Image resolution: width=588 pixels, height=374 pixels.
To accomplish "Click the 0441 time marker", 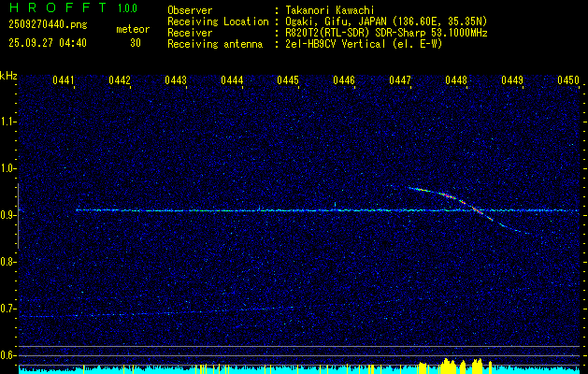I will pyautogui.click(x=64, y=81).
